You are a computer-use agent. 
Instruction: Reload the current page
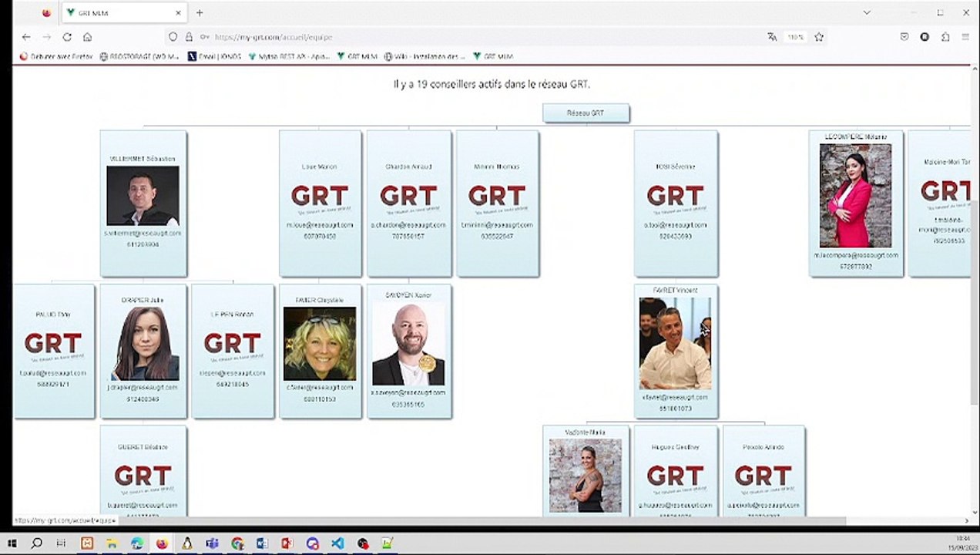click(67, 37)
